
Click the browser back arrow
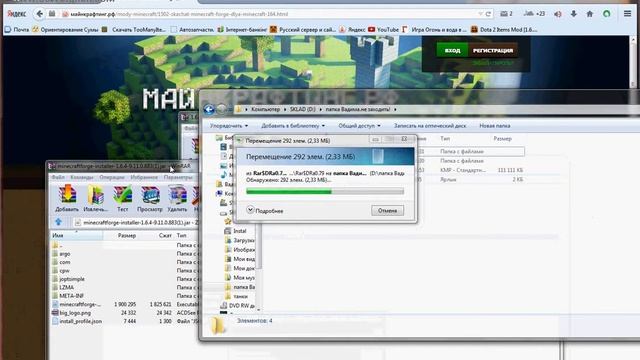[40, 14]
